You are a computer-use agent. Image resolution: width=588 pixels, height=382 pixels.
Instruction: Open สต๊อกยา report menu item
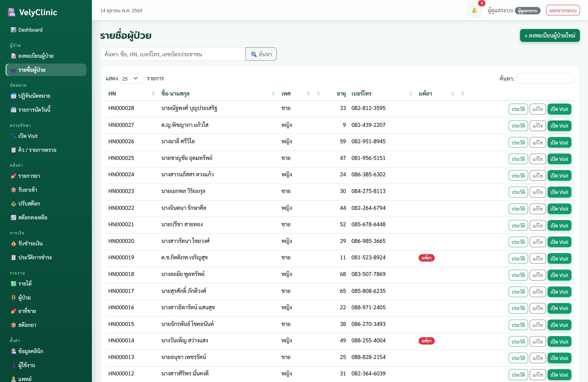46,325
